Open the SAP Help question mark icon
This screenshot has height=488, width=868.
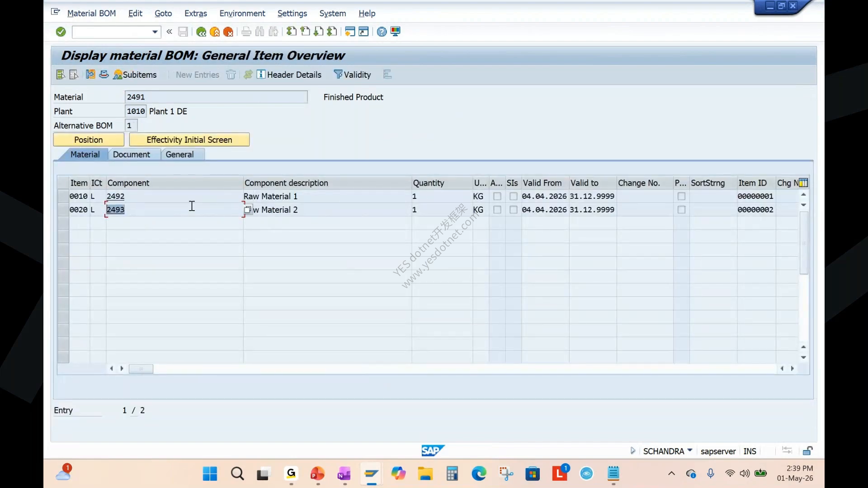pyautogui.click(x=382, y=32)
